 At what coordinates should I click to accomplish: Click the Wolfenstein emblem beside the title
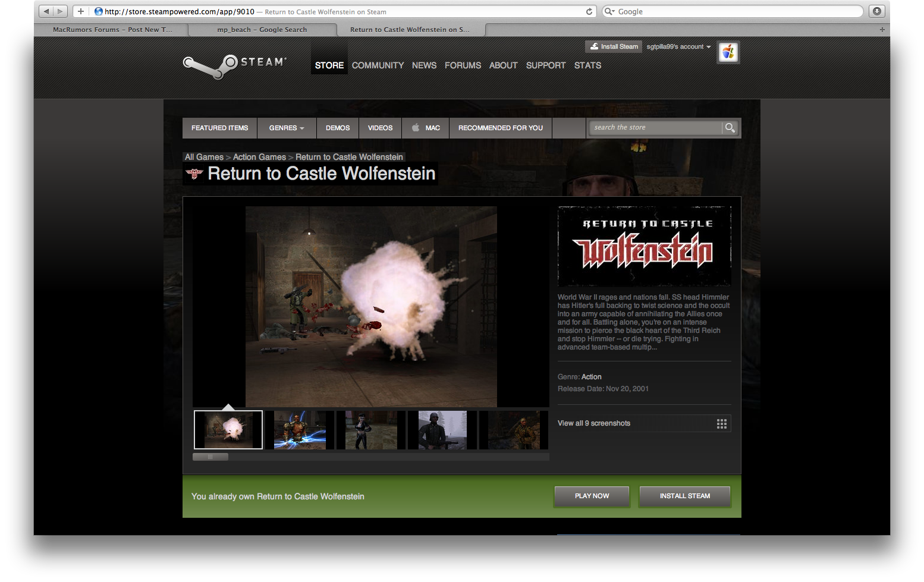tap(194, 174)
